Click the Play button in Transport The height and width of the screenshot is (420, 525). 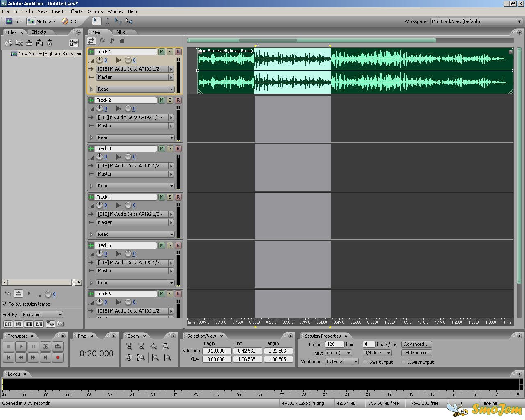tap(21, 346)
